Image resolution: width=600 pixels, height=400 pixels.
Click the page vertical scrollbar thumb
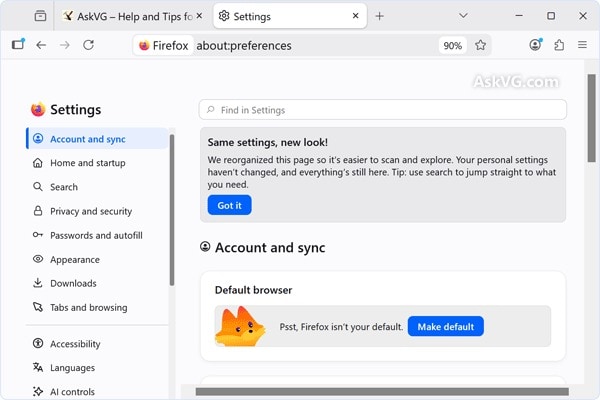click(592, 118)
